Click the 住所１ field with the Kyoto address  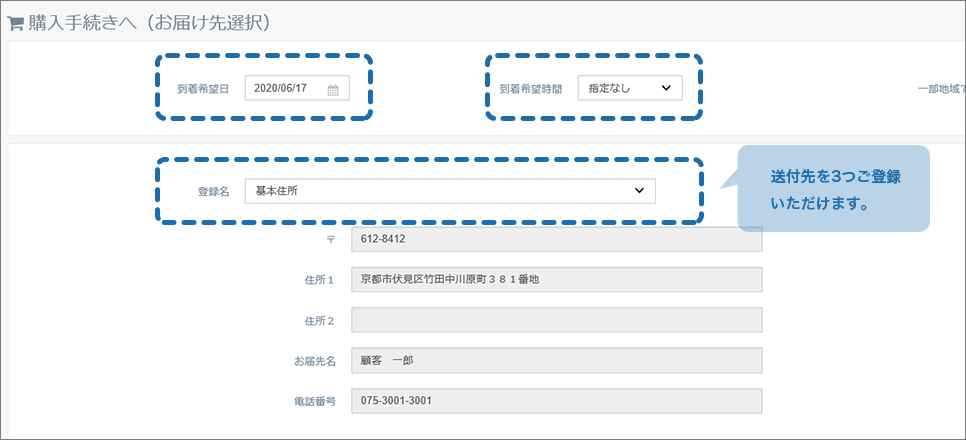(556, 279)
